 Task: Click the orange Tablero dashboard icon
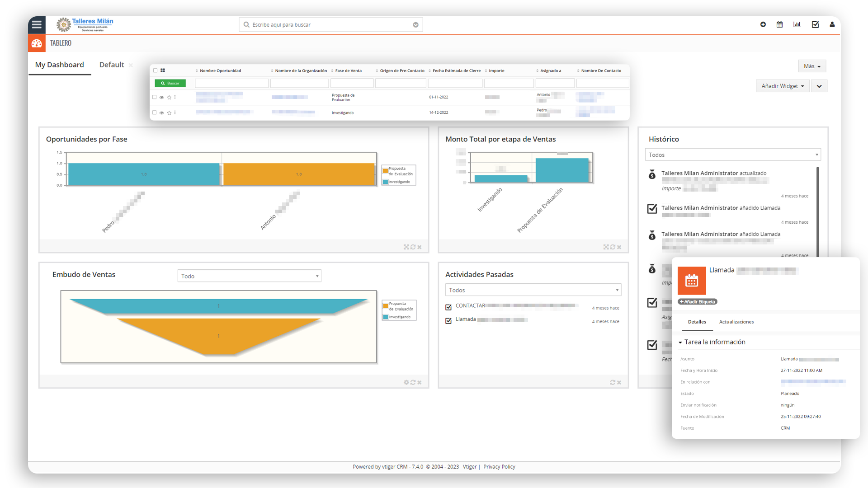click(x=37, y=43)
